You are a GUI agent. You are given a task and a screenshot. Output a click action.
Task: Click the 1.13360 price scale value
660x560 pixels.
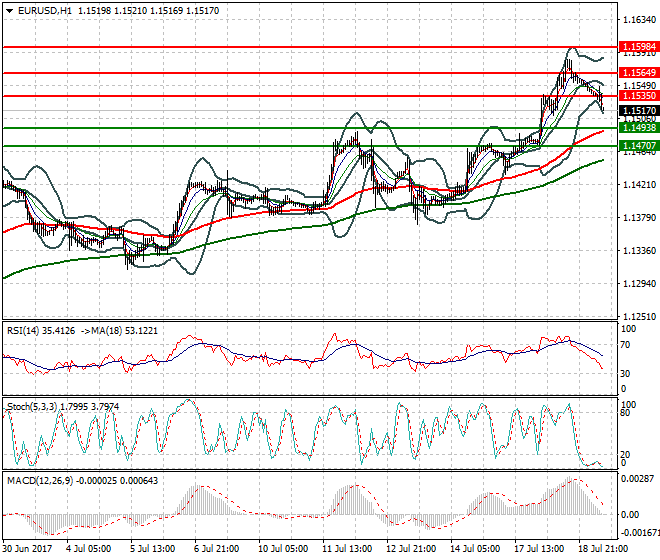point(639,251)
